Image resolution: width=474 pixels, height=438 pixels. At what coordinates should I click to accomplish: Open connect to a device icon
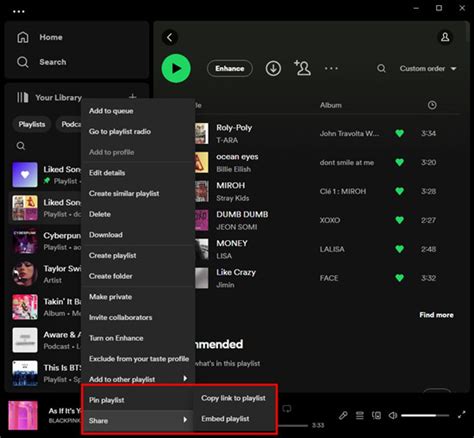tap(376, 415)
